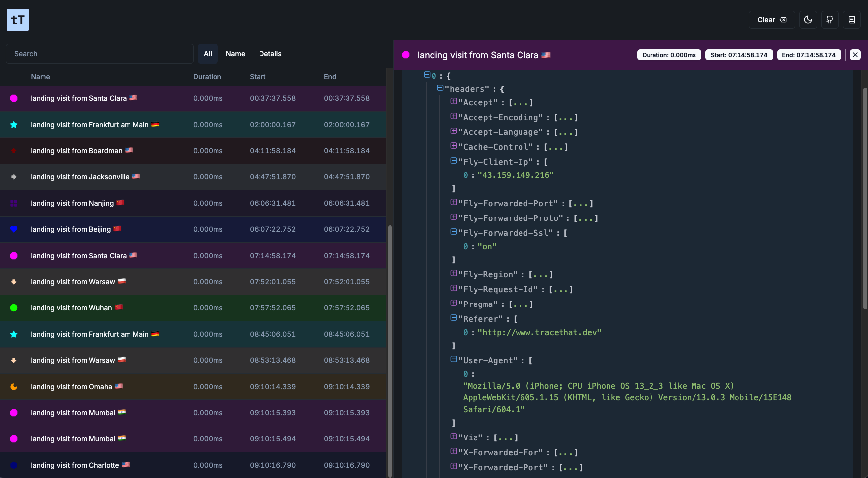This screenshot has width=868, height=478.
Task: Expand the "X-Forwarded-Port" node
Action: [x=454, y=466]
